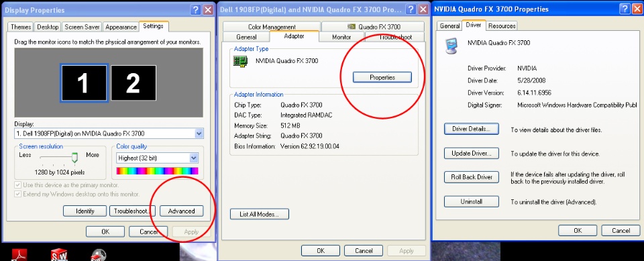
Task: Open the Monitor tab
Action: 341,37
